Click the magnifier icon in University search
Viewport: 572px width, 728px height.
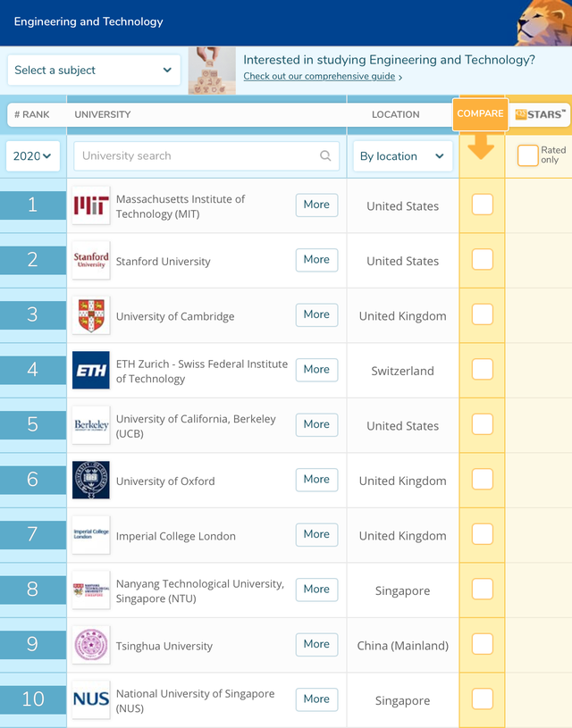tap(325, 155)
